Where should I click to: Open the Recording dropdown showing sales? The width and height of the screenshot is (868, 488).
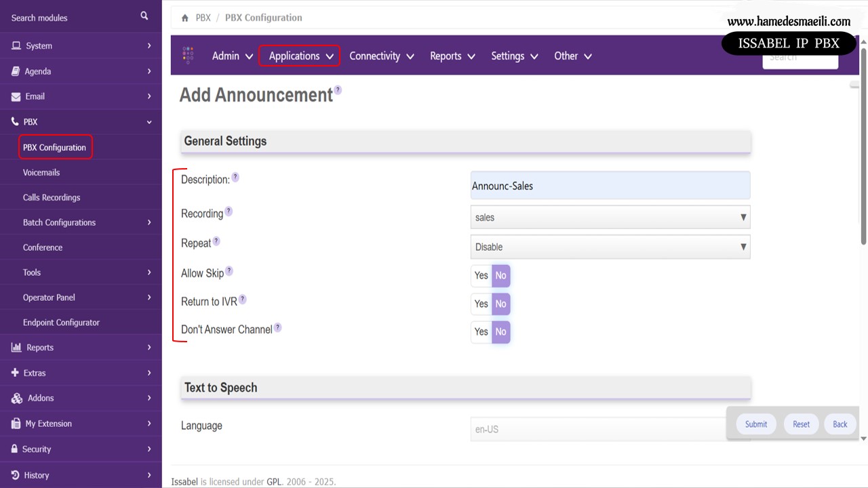pos(610,218)
